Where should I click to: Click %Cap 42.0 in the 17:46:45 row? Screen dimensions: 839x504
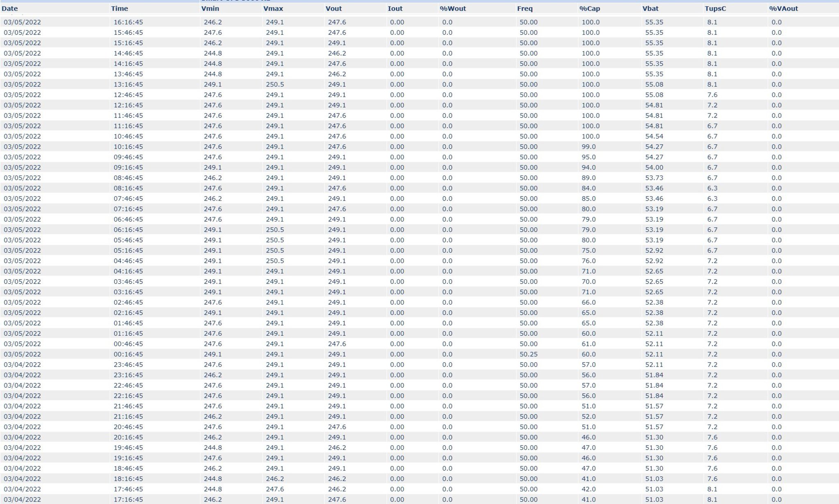(589, 489)
